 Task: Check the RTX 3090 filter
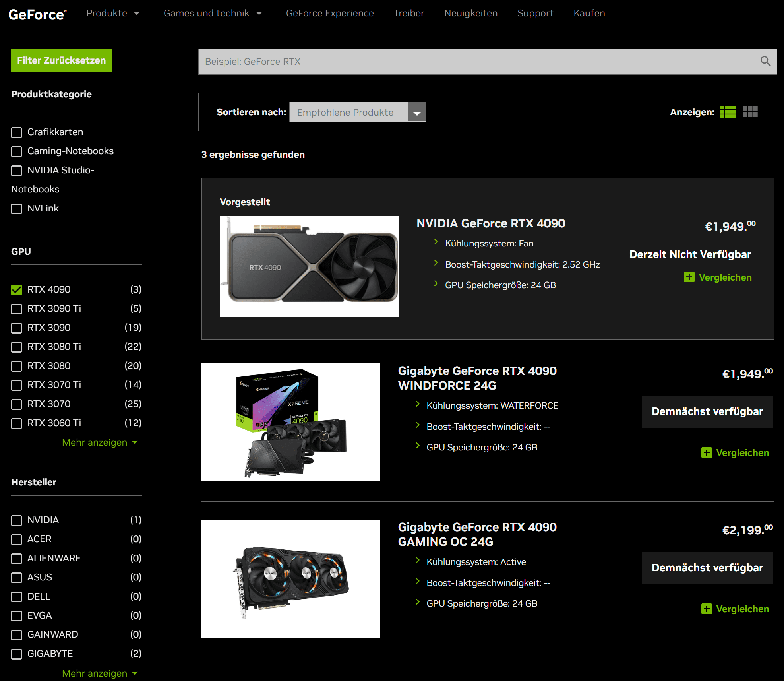[x=16, y=328]
